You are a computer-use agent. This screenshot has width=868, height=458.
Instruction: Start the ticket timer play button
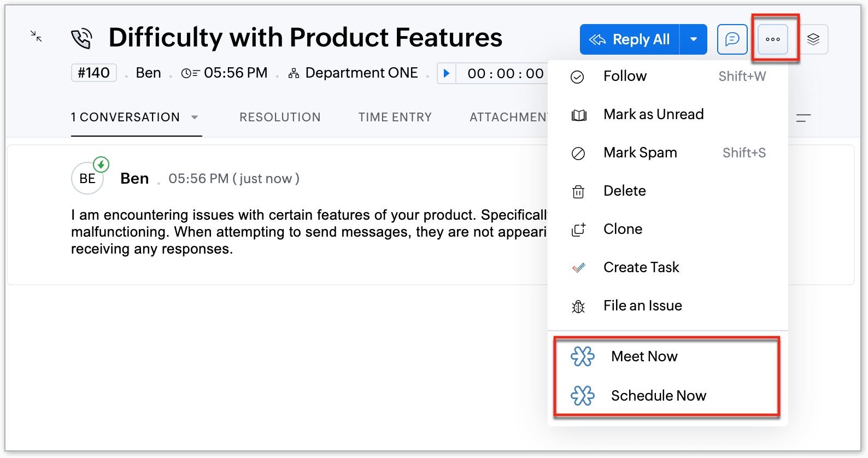(x=447, y=73)
